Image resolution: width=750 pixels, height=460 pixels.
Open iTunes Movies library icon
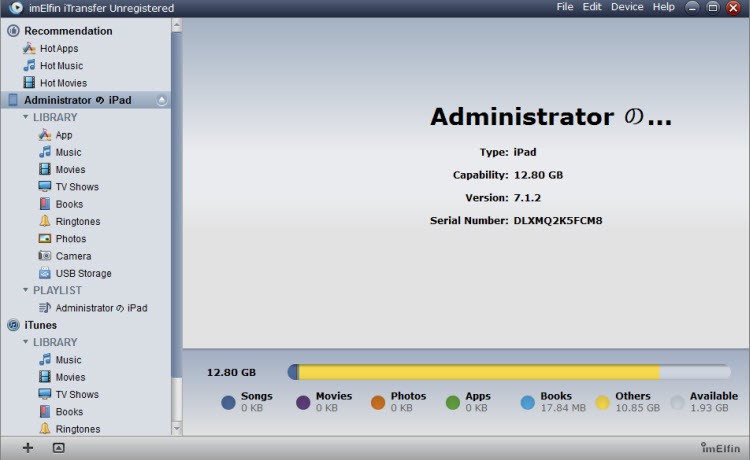(44, 377)
